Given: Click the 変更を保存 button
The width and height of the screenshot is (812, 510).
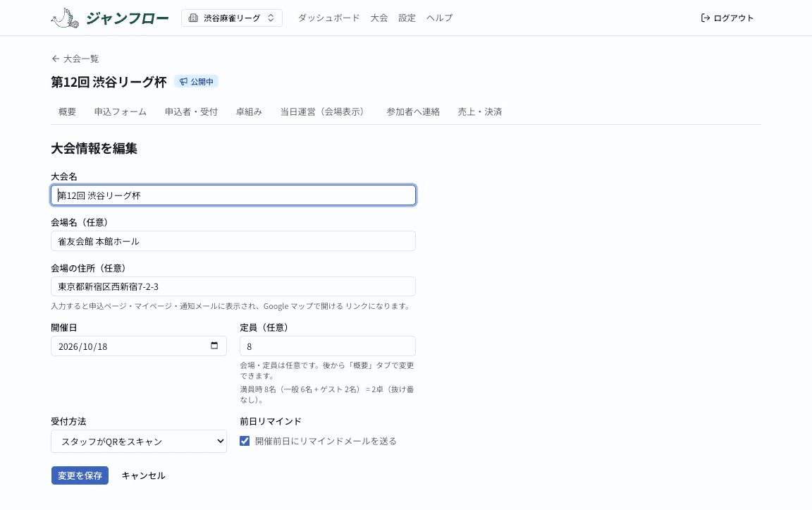Looking at the screenshot, I should tap(80, 475).
